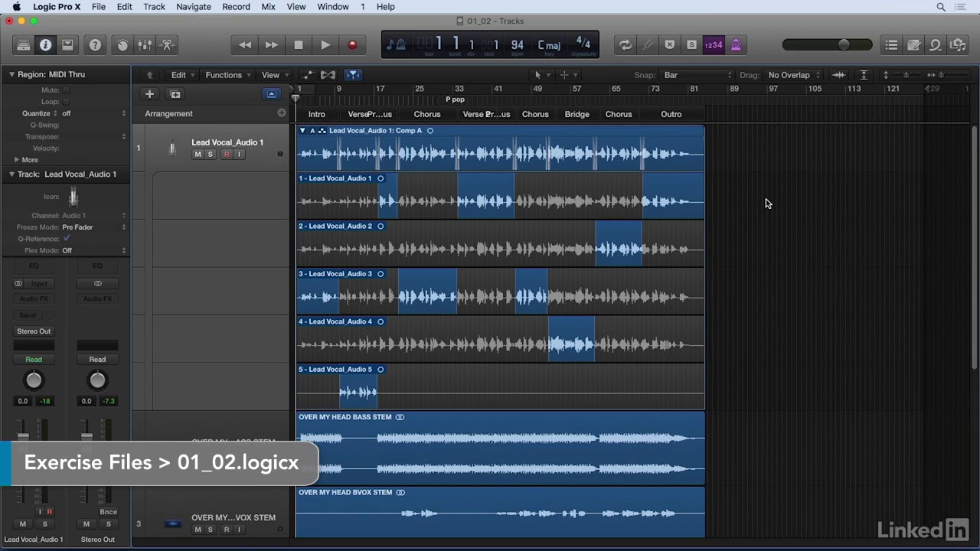
Task: Mute Lead Vocal_Audio 1 track header
Action: tap(198, 155)
